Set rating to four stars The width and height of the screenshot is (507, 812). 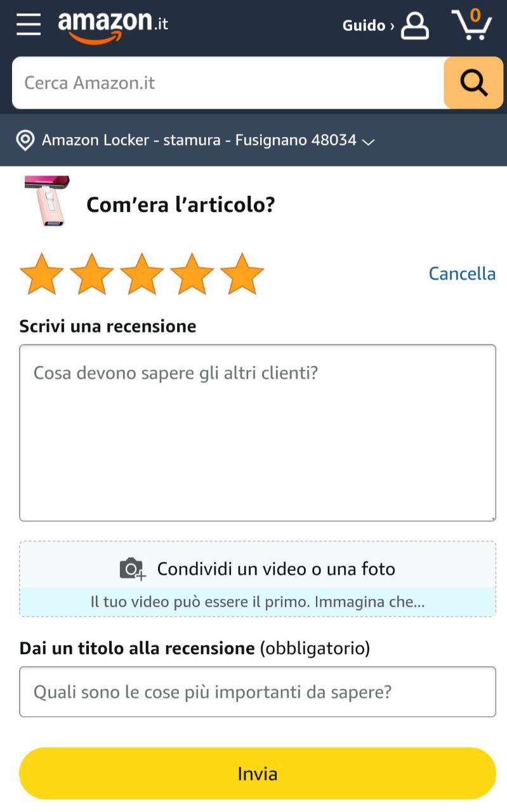coord(192,274)
